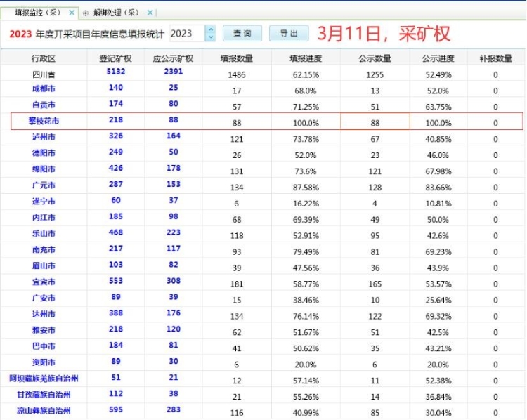This screenshot has height=420, width=527.
Task: Switch to the 填报监控（采） tab
Action: point(39,13)
